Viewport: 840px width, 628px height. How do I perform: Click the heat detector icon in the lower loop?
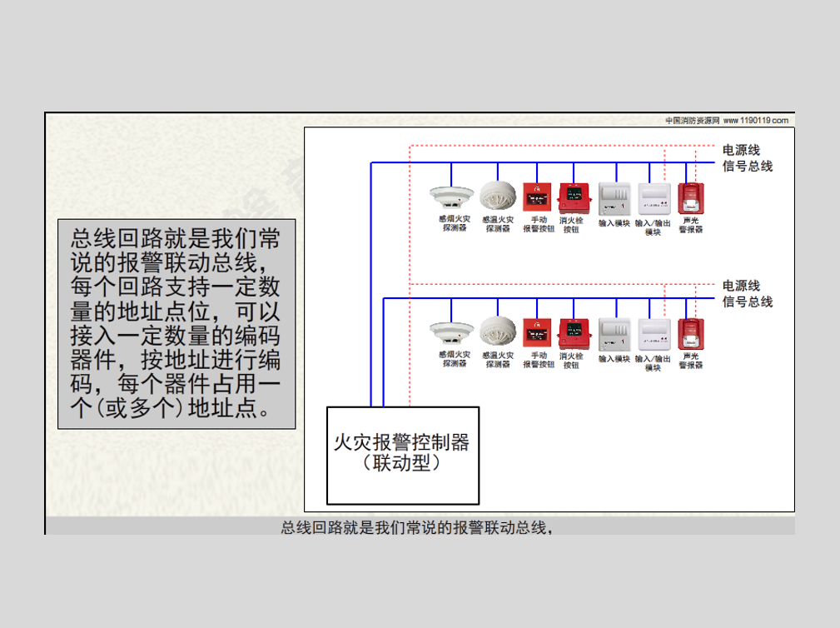tap(498, 332)
